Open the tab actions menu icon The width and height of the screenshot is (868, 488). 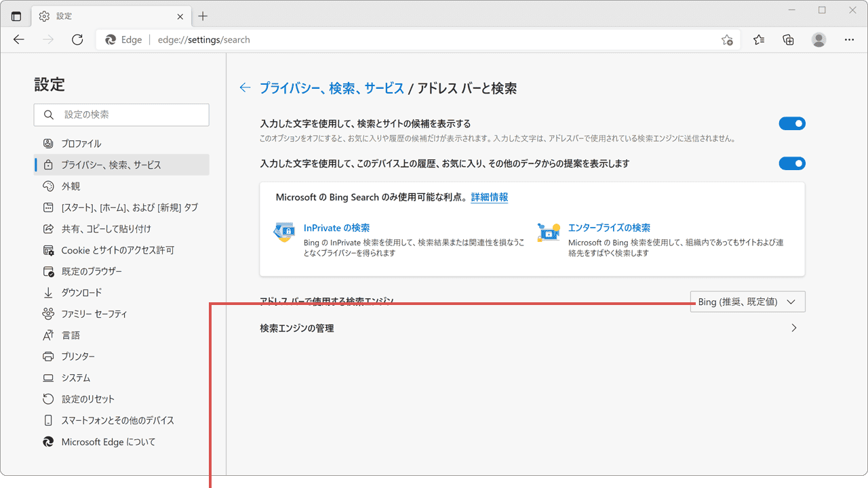point(16,16)
